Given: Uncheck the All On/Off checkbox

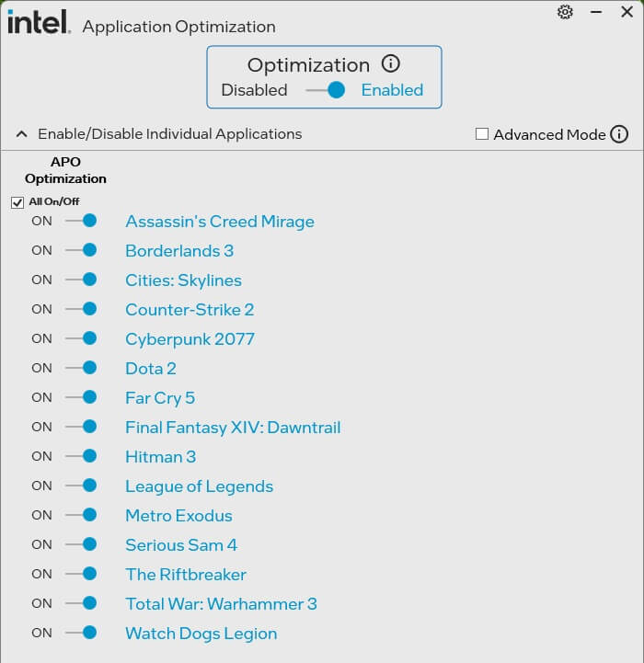Looking at the screenshot, I should pos(17,202).
